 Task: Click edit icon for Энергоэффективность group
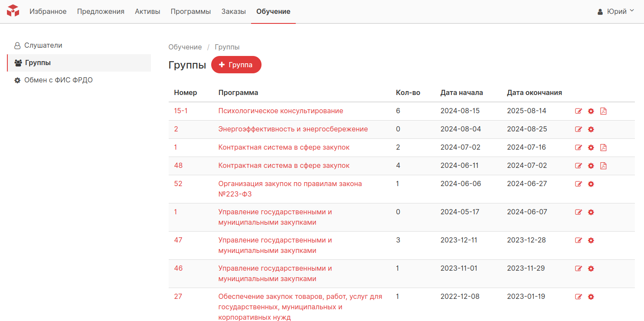point(578,129)
